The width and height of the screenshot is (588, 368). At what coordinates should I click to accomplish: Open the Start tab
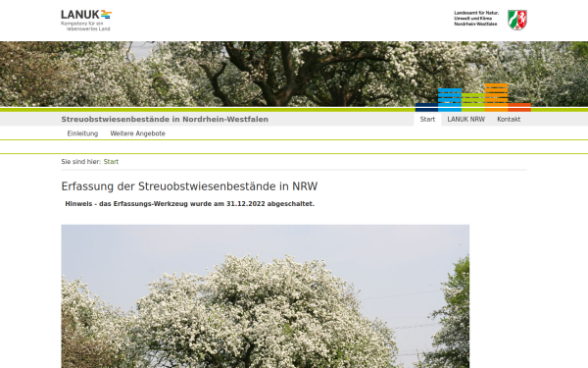pos(427,119)
